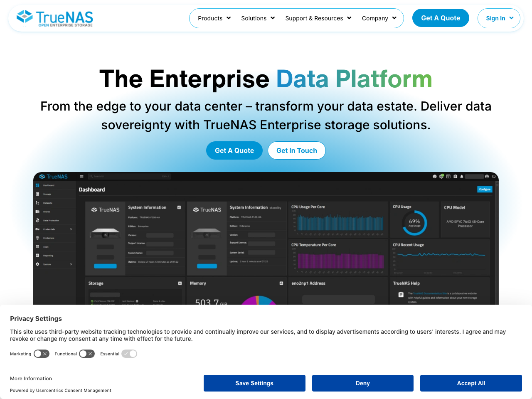Click the Search UI input field

[130, 176]
